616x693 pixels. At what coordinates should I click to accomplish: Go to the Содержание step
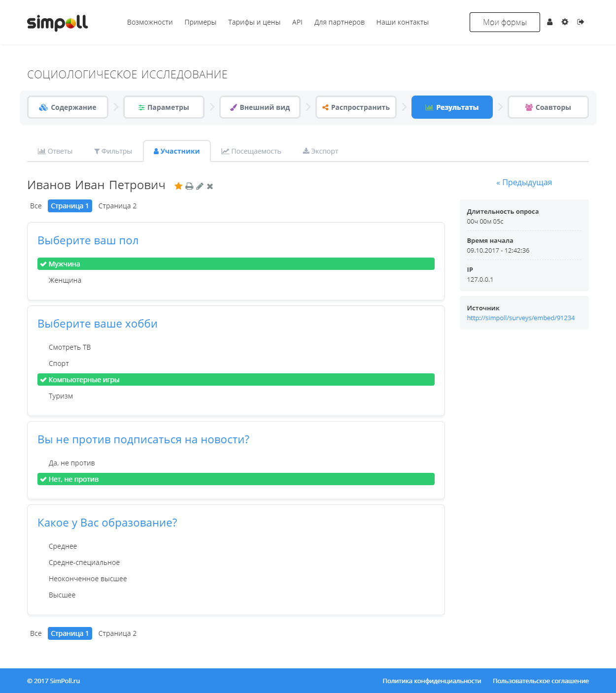point(68,107)
